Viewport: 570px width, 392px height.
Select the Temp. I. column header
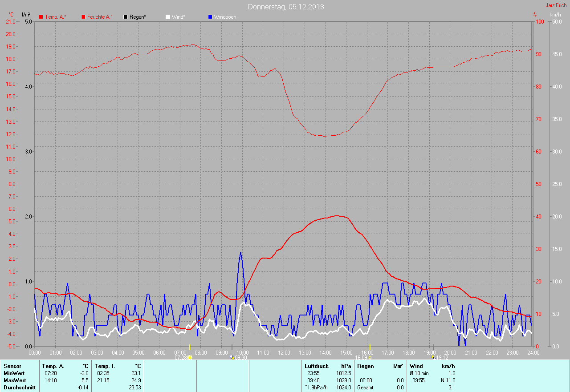(105, 366)
